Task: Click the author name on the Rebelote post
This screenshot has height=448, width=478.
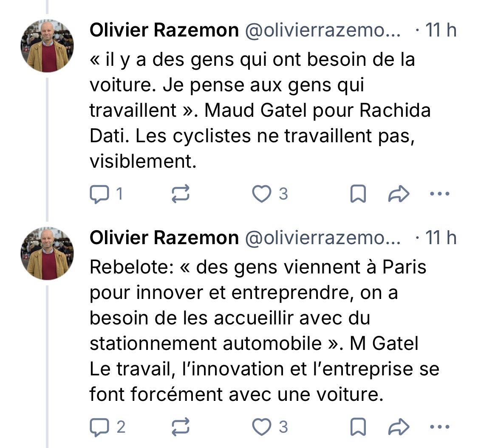Action: click(164, 238)
